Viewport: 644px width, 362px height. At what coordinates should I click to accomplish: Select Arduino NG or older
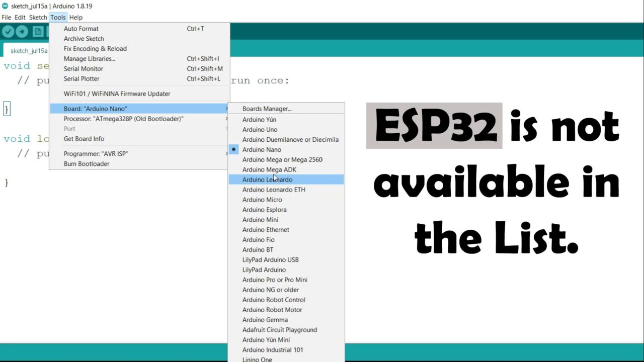[x=286, y=290]
